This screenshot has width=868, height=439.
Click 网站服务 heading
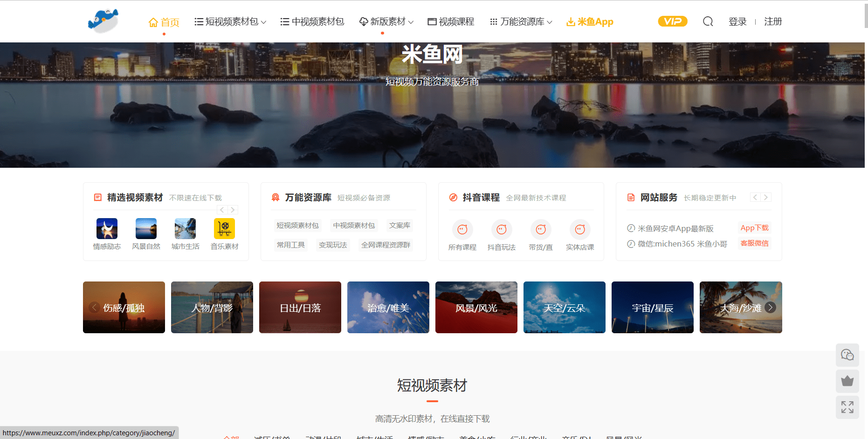[658, 198]
